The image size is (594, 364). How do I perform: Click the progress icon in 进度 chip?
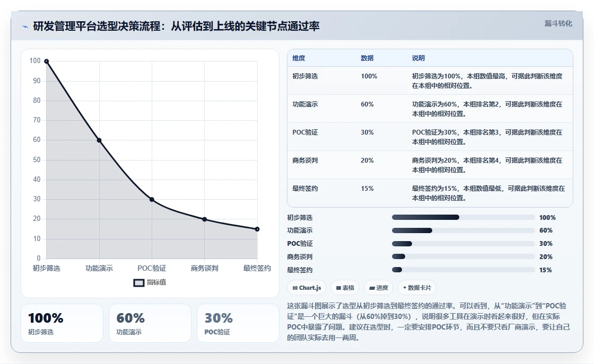(x=372, y=288)
